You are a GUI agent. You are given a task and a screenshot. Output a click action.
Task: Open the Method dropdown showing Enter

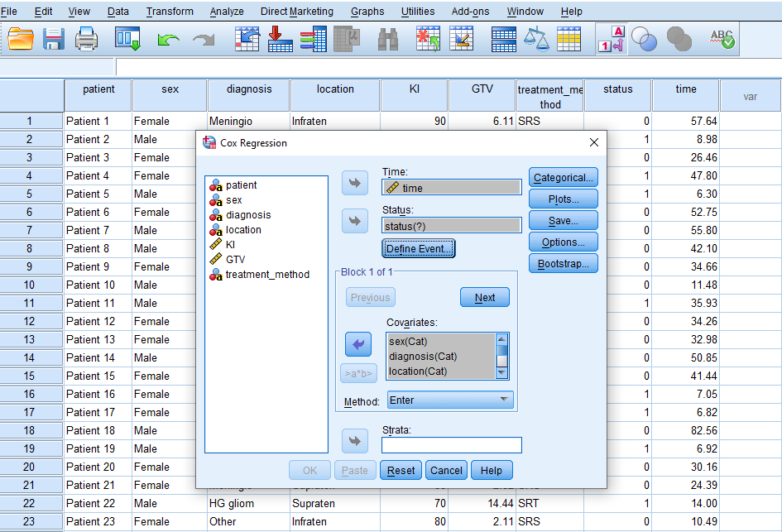click(450, 400)
